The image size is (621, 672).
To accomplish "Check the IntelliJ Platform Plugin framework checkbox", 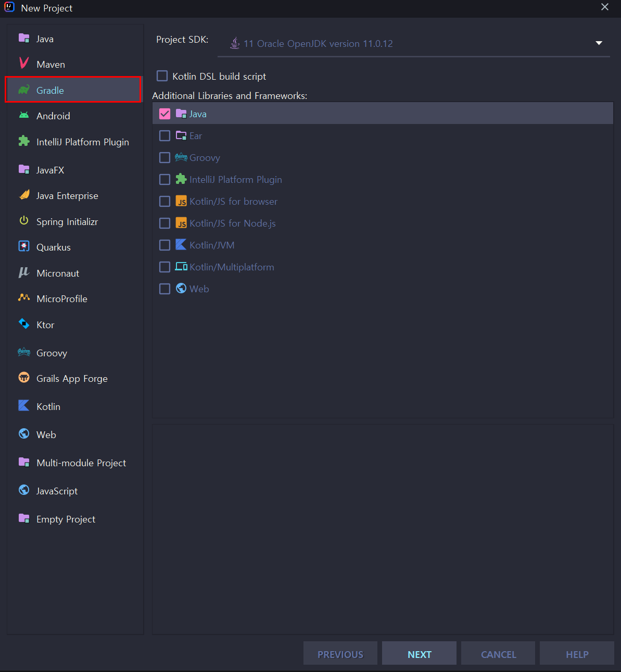I will click(x=164, y=179).
